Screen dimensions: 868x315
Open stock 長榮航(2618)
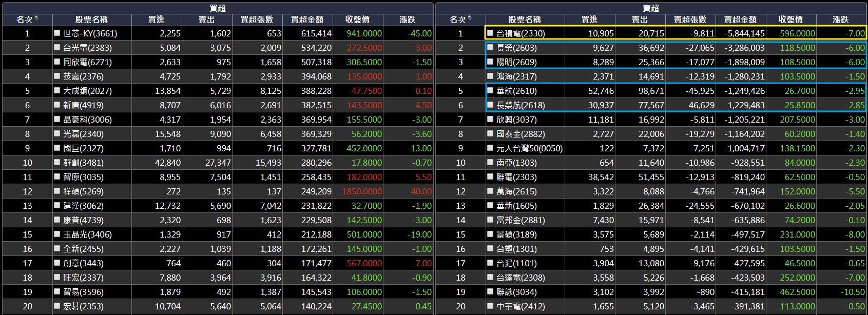[x=520, y=105]
